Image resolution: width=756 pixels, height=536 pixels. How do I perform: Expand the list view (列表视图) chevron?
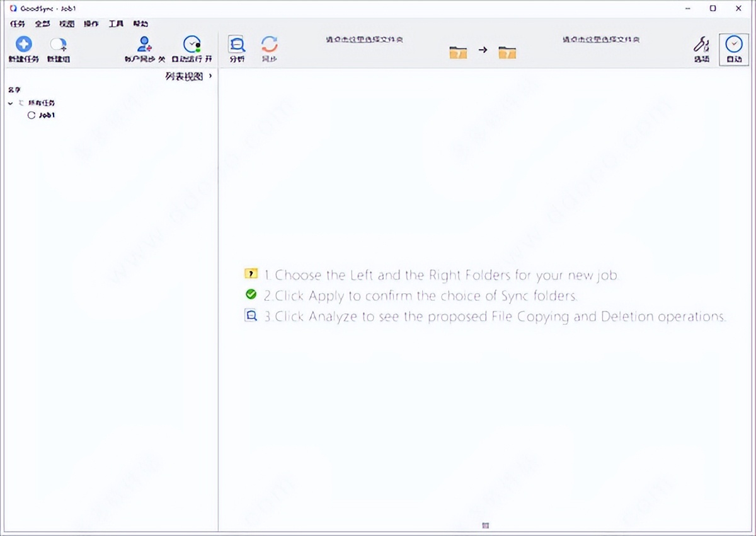pyautogui.click(x=210, y=76)
